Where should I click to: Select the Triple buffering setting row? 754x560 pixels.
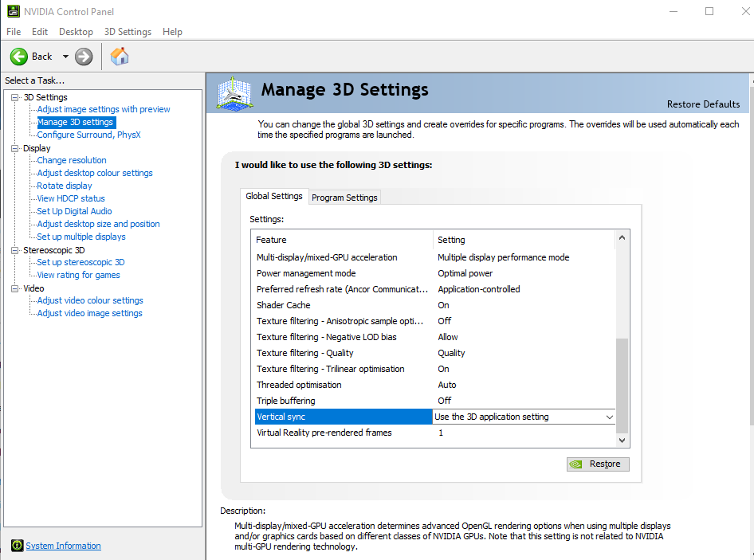tap(343, 401)
